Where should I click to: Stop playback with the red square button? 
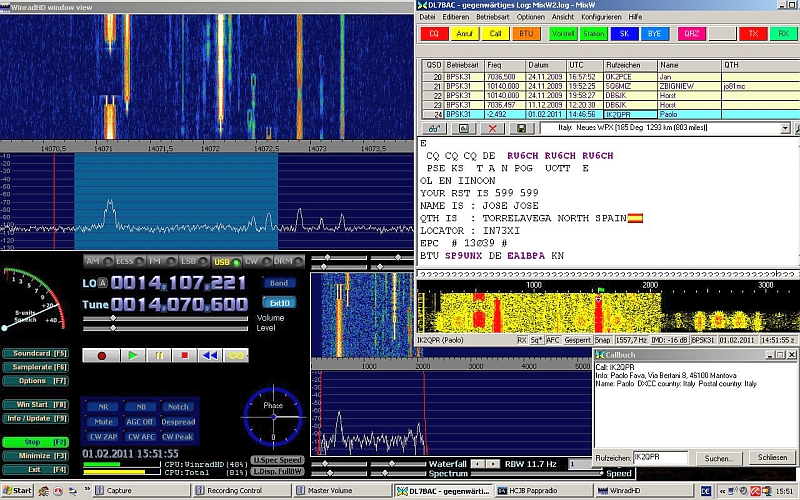point(185,356)
